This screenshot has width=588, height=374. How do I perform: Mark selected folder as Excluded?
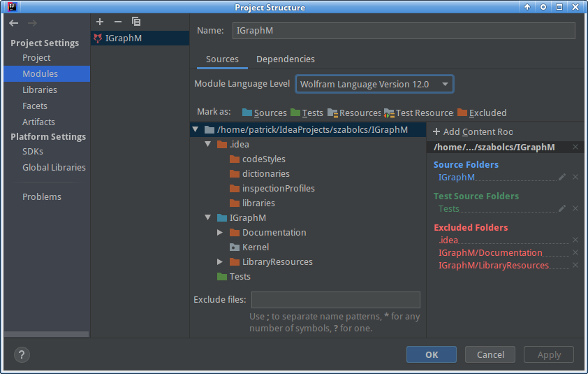tap(482, 113)
